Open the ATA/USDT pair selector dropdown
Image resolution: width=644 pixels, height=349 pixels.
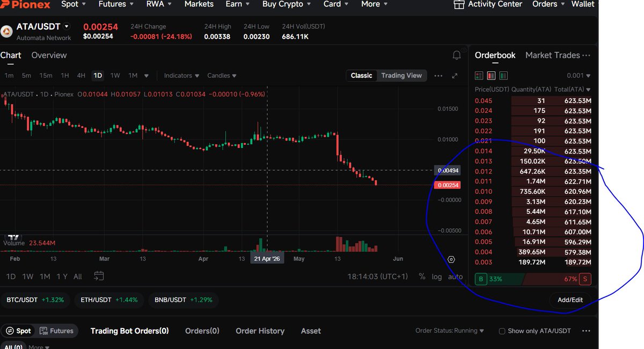tap(67, 26)
